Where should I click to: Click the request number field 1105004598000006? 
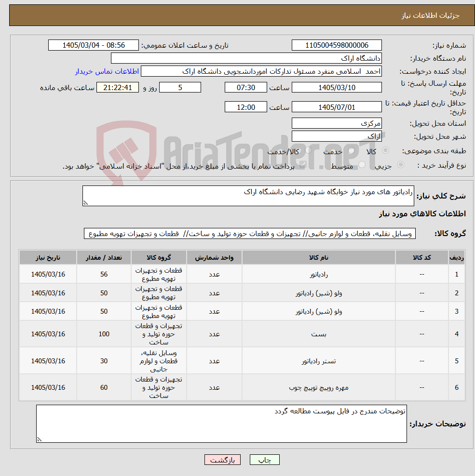pos(337,45)
